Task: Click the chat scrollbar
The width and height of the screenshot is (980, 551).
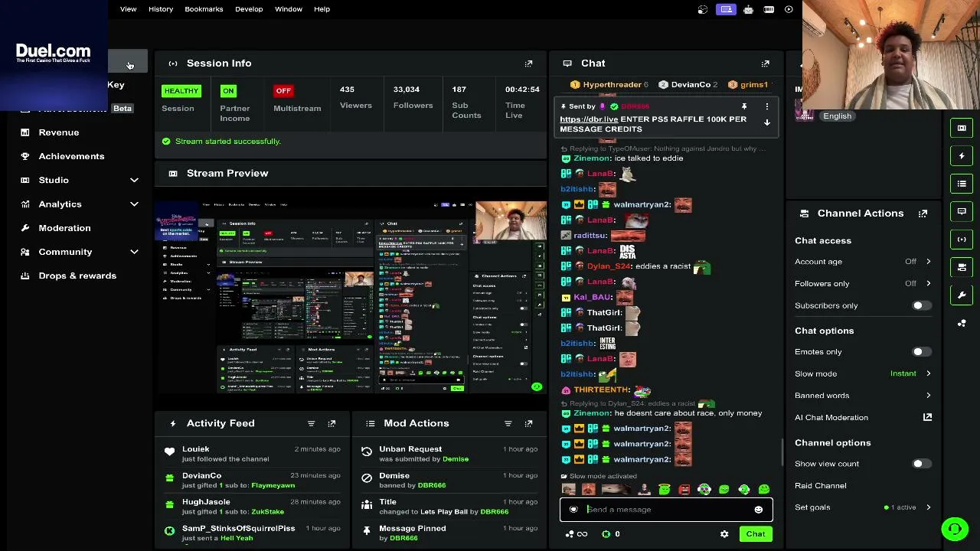Action: point(782,452)
